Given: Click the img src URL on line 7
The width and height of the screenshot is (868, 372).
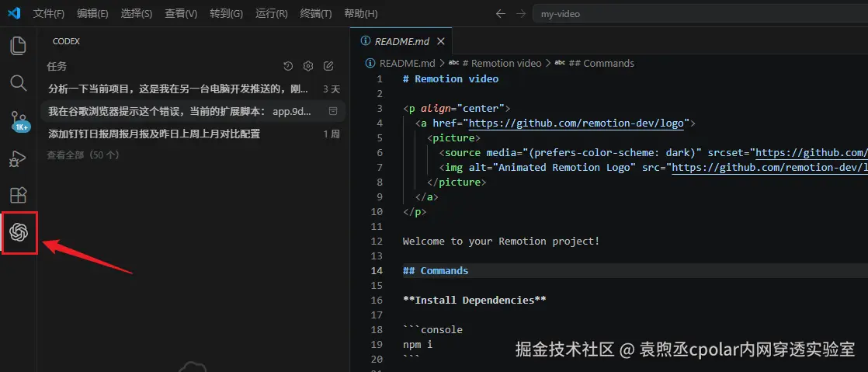Looking at the screenshot, I should (769, 167).
